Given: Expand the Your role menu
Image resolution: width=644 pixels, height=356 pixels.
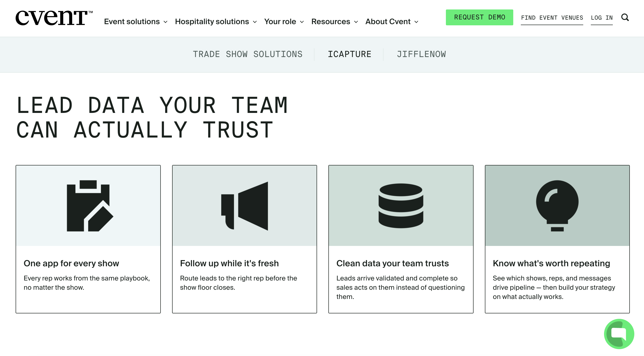Looking at the screenshot, I should click(284, 22).
